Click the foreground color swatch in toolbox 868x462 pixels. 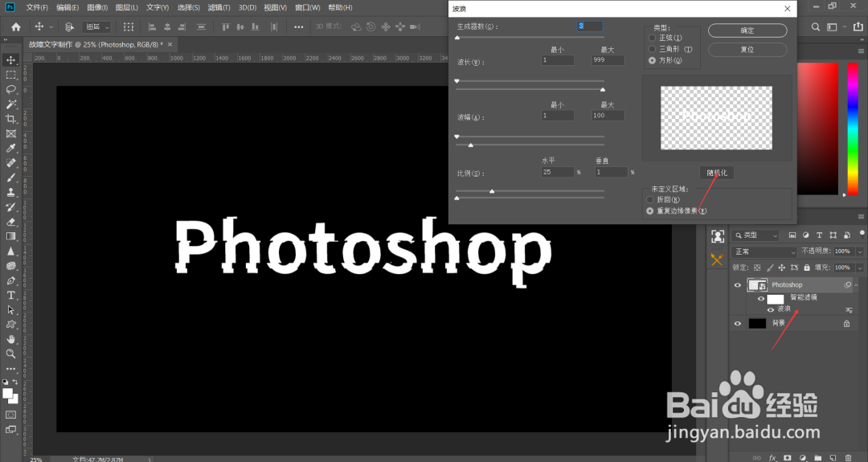tap(8, 394)
